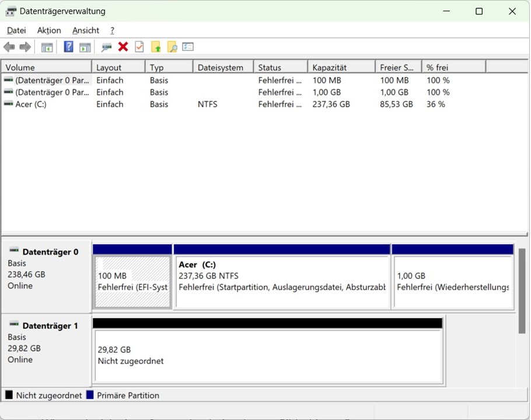Toggle the console tree pane icon

point(47,47)
